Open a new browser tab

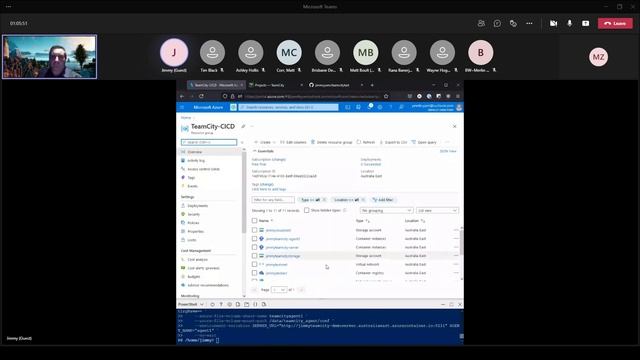point(372,85)
